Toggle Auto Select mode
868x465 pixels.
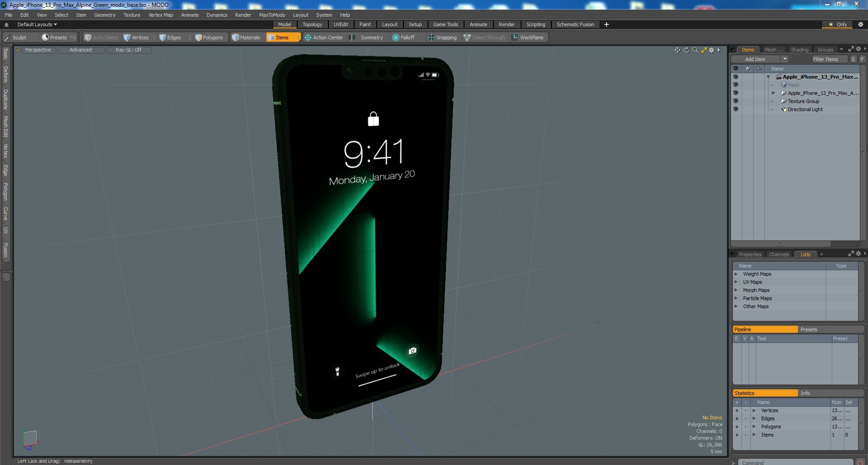[x=101, y=38]
